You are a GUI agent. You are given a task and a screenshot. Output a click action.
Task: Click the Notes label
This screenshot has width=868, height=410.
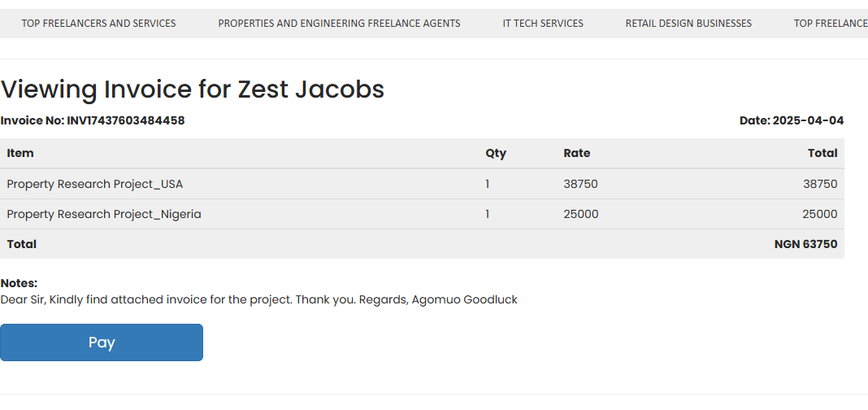tap(19, 283)
